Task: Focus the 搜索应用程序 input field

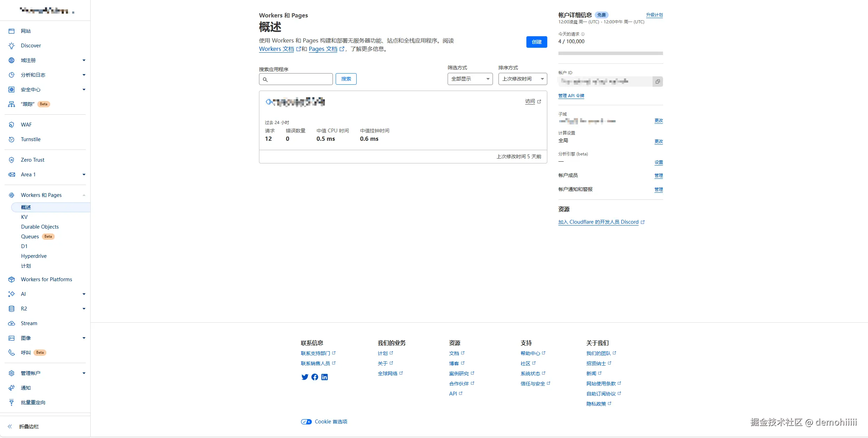Action: click(x=296, y=79)
